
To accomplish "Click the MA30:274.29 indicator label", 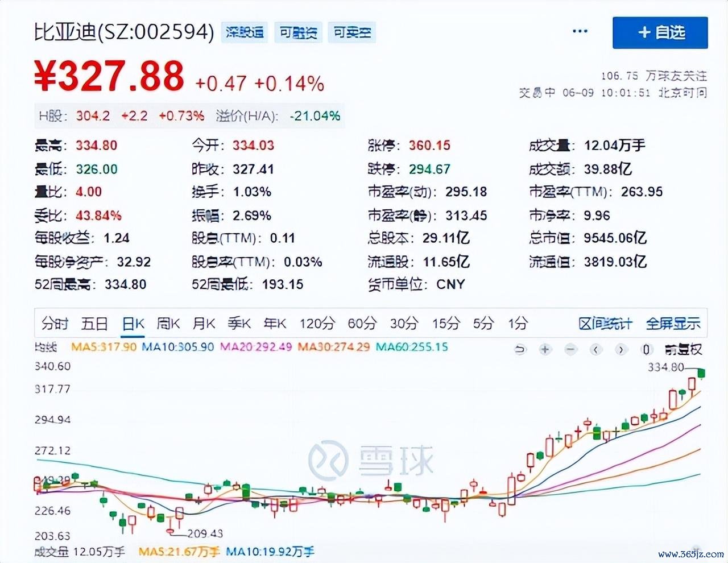I will [x=334, y=346].
